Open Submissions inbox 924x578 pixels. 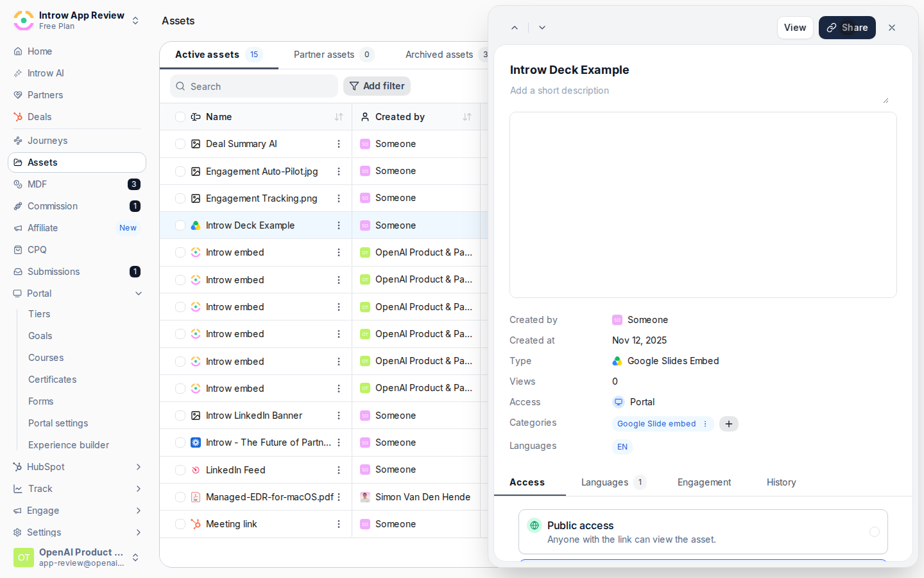click(77, 272)
